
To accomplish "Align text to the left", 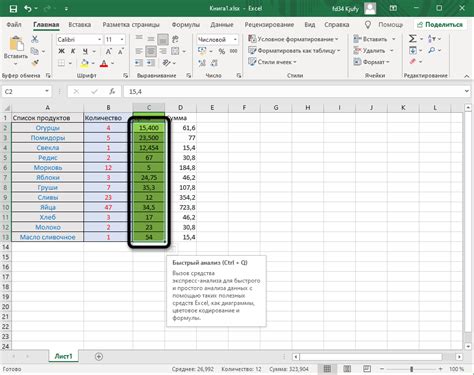I will tap(139, 51).
